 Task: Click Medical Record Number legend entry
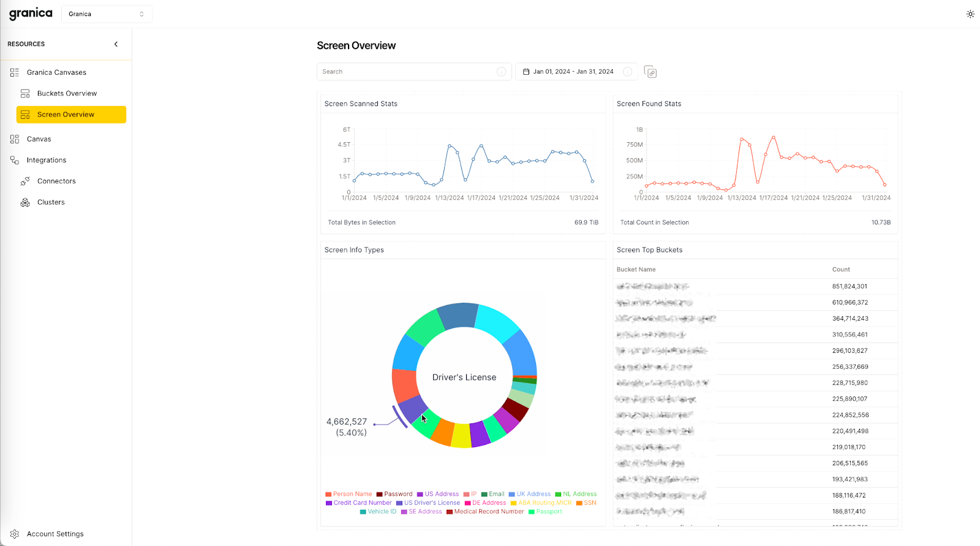485,512
